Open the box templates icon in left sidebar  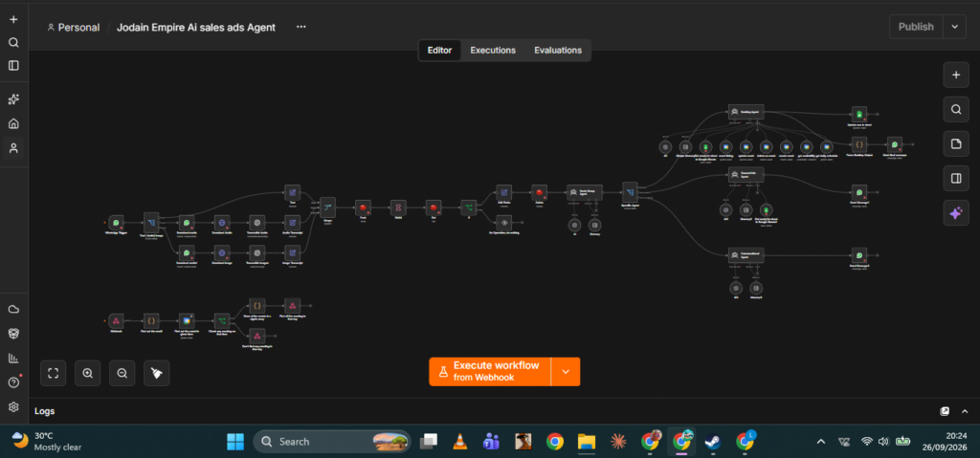tap(13, 334)
